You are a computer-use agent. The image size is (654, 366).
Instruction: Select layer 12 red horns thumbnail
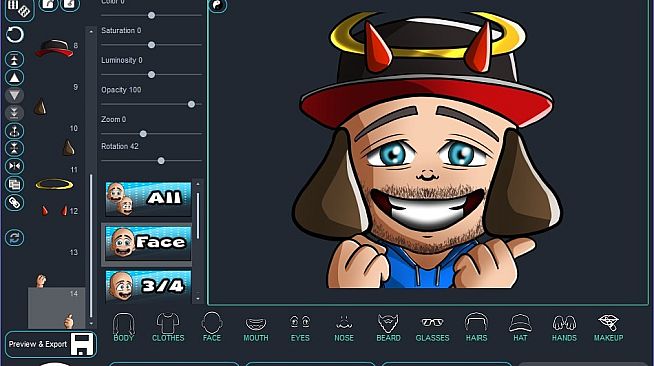click(54, 211)
